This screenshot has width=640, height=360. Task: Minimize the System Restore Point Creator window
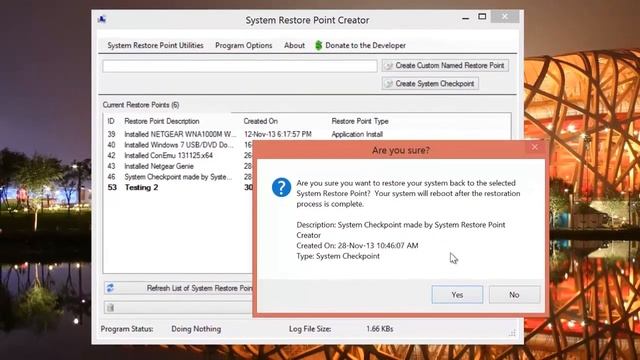point(465,18)
